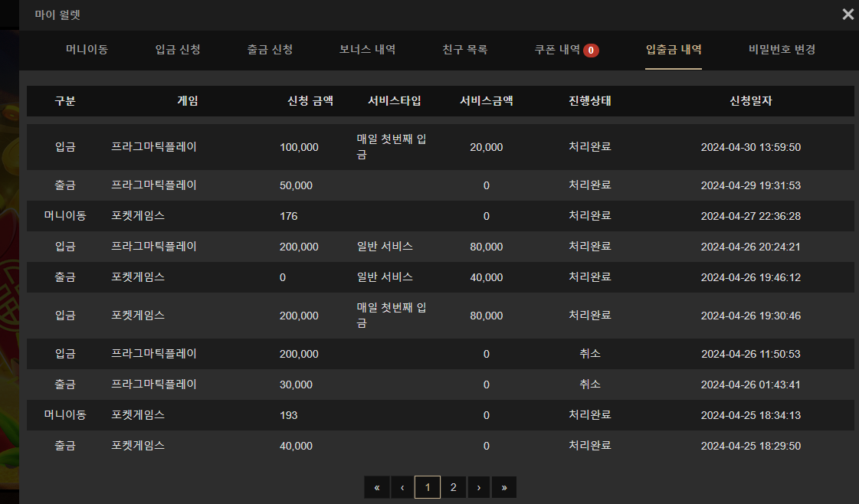This screenshot has height=504, width=859.
Task: Open the 친구 목록 tab
Action: click(x=464, y=49)
